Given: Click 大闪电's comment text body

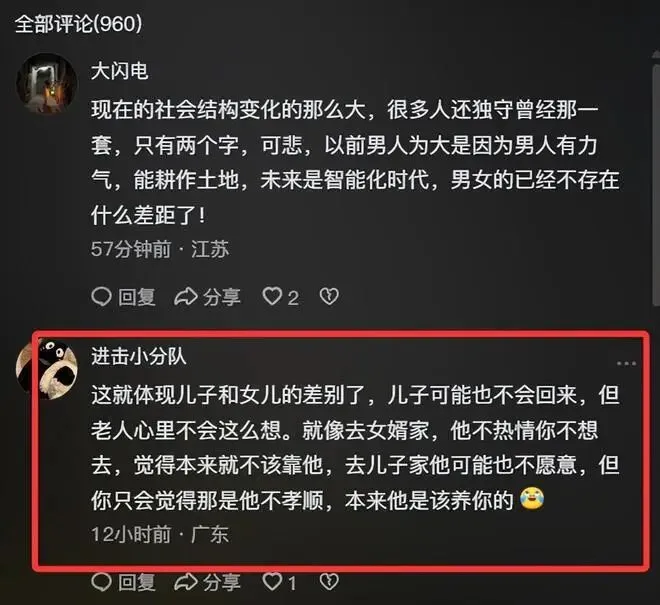Looking at the screenshot, I should [x=356, y=163].
